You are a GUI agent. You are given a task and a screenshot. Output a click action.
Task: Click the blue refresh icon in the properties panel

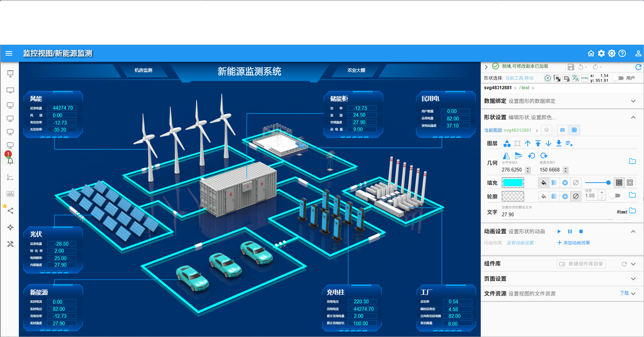click(x=638, y=67)
